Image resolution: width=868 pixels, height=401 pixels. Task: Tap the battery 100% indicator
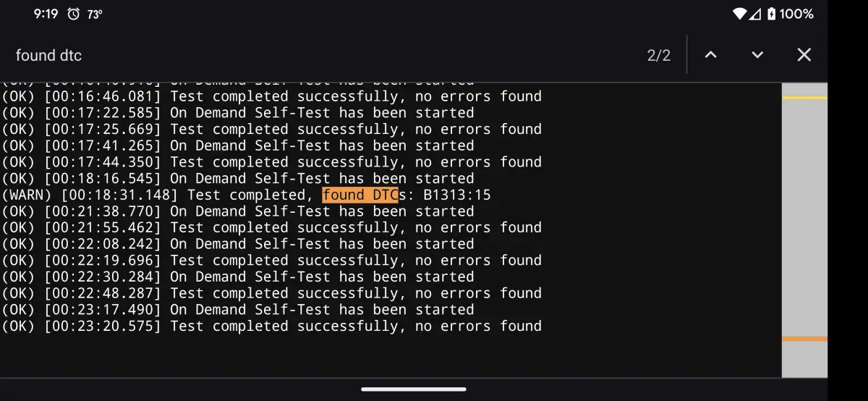789,14
